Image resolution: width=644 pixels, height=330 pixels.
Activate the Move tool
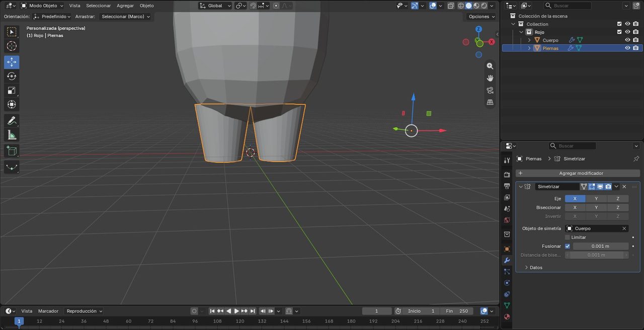(12, 62)
